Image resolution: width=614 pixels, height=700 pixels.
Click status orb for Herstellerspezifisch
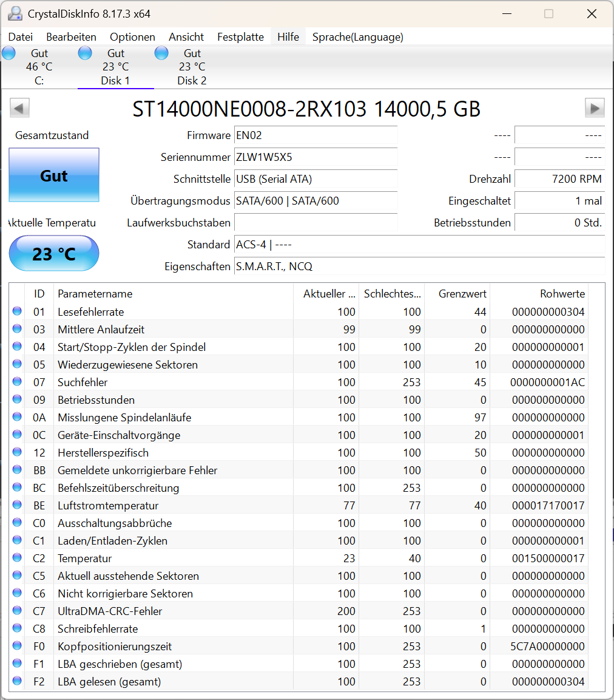(x=17, y=452)
